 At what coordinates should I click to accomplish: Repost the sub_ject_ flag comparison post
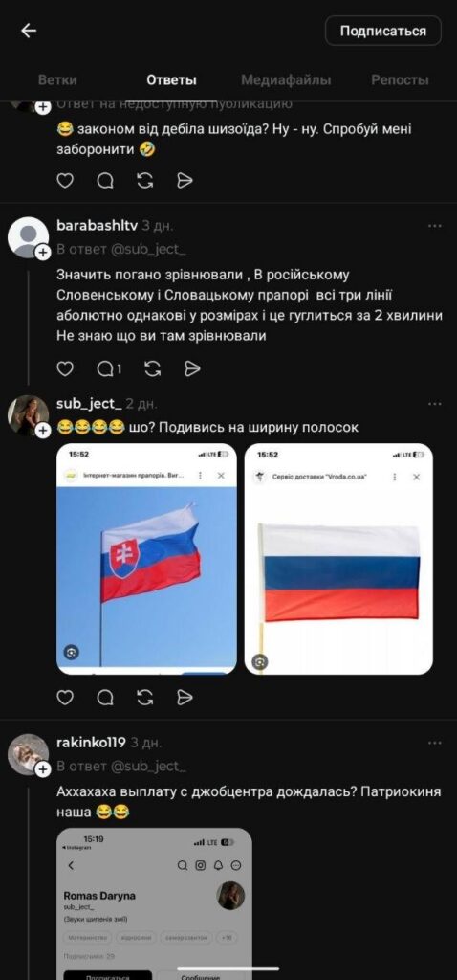[144, 697]
